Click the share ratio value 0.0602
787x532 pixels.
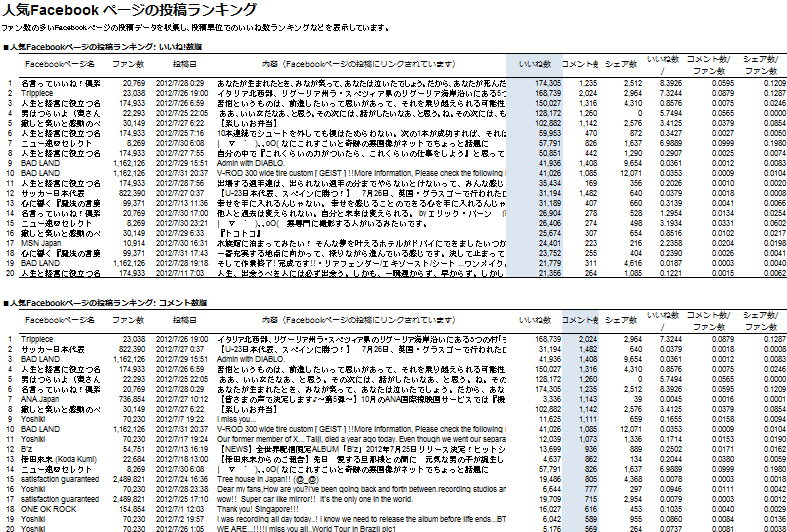[x=775, y=223]
